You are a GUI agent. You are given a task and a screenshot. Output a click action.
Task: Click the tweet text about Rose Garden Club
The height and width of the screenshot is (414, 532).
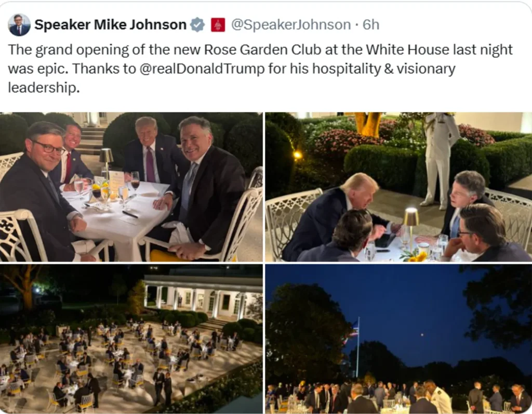coord(260,69)
